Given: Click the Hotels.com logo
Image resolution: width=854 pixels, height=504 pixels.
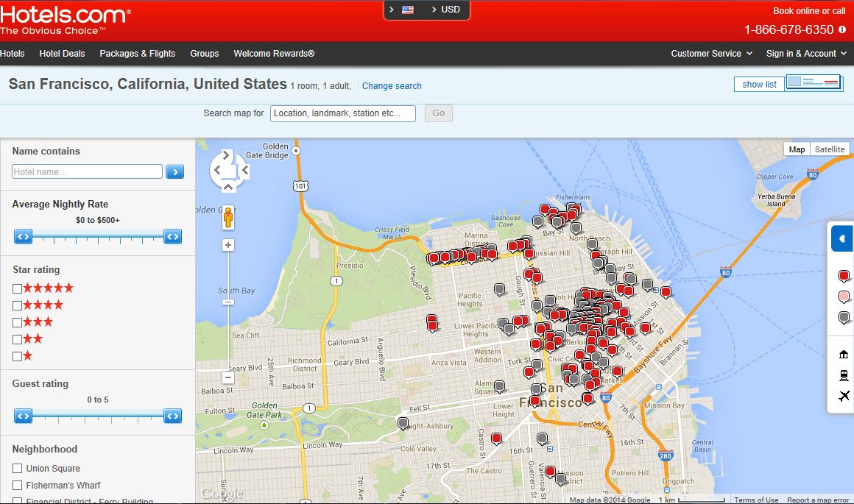Looking at the screenshot, I should pyautogui.click(x=66, y=20).
